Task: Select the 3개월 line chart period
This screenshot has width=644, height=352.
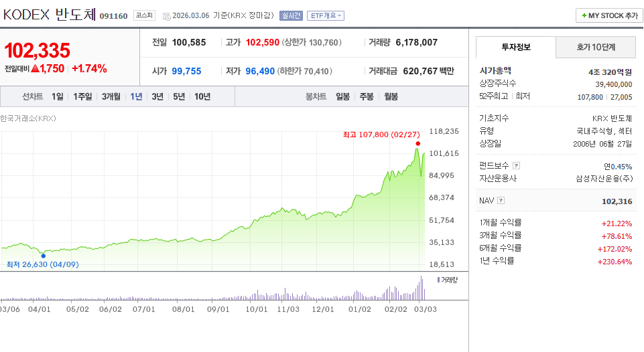Action: (111, 97)
